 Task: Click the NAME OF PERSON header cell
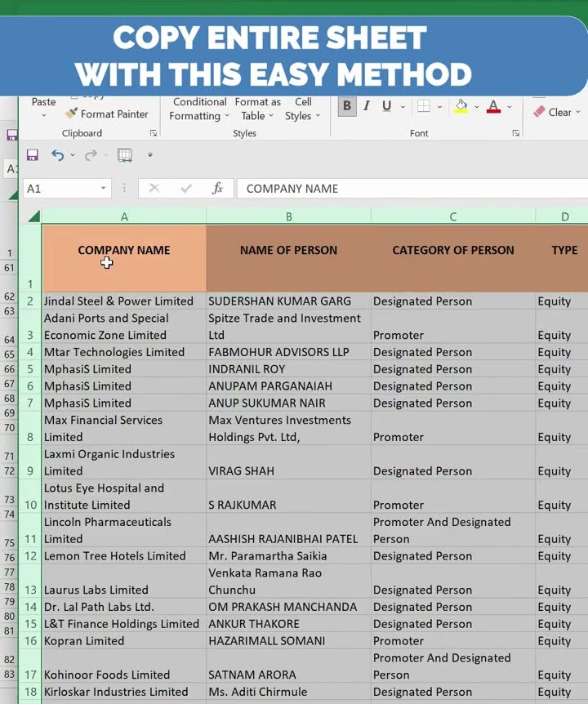pyautogui.click(x=288, y=259)
